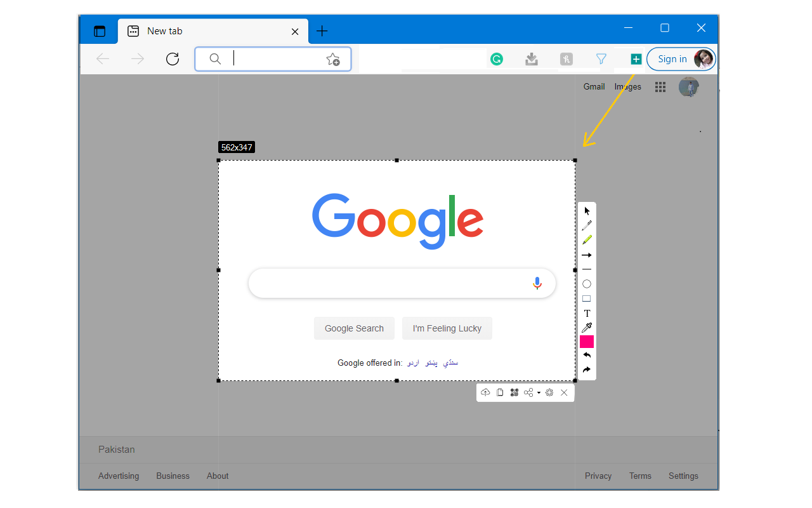
Task: Upload screenshot to cloud
Action: 485,392
